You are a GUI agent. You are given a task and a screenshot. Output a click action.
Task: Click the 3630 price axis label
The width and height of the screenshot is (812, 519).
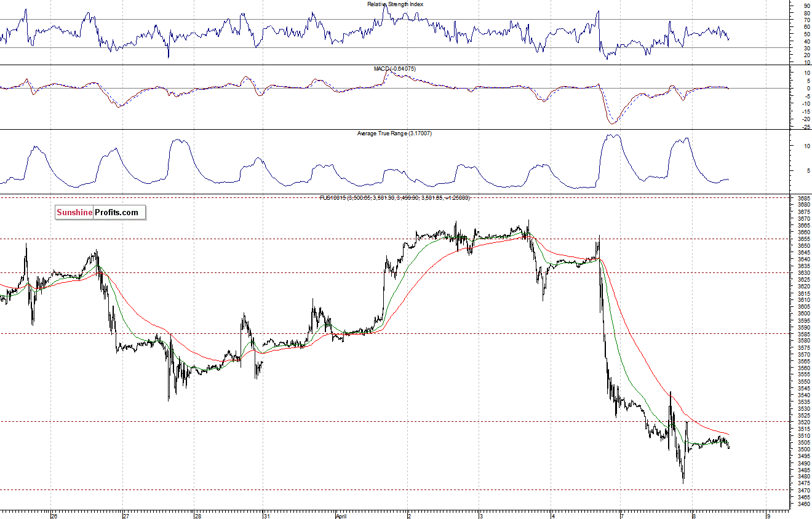(x=803, y=272)
